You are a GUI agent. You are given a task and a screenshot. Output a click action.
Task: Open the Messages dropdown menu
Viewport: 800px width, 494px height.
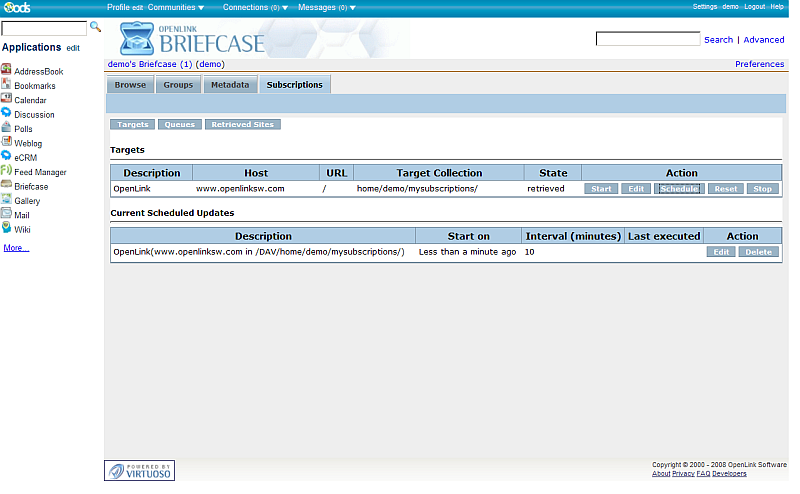pyautogui.click(x=327, y=7)
